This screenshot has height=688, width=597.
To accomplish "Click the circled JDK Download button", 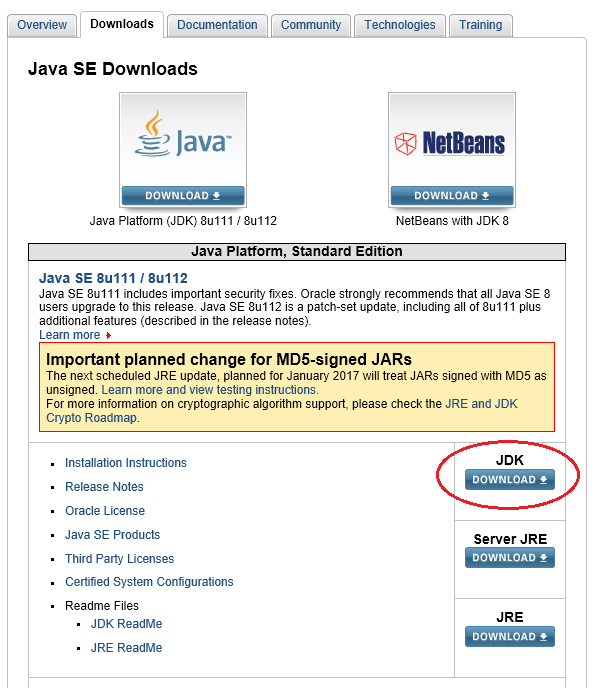I will pos(510,480).
